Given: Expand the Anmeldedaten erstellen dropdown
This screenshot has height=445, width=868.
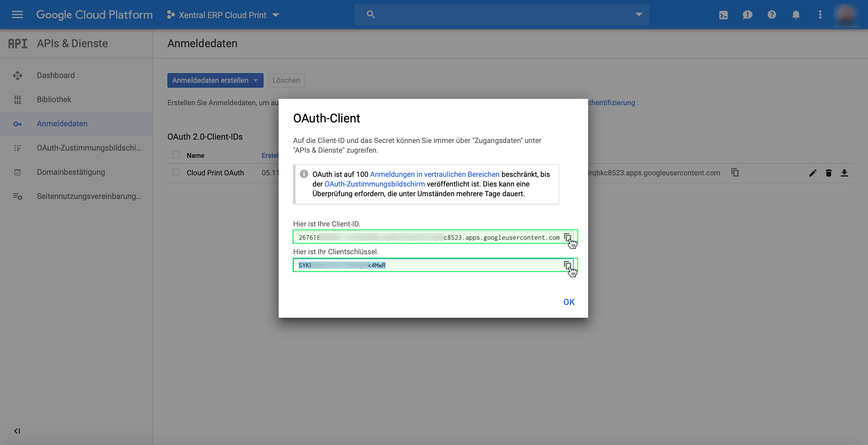Looking at the screenshot, I should pyautogui.click(x=256, y=80).
